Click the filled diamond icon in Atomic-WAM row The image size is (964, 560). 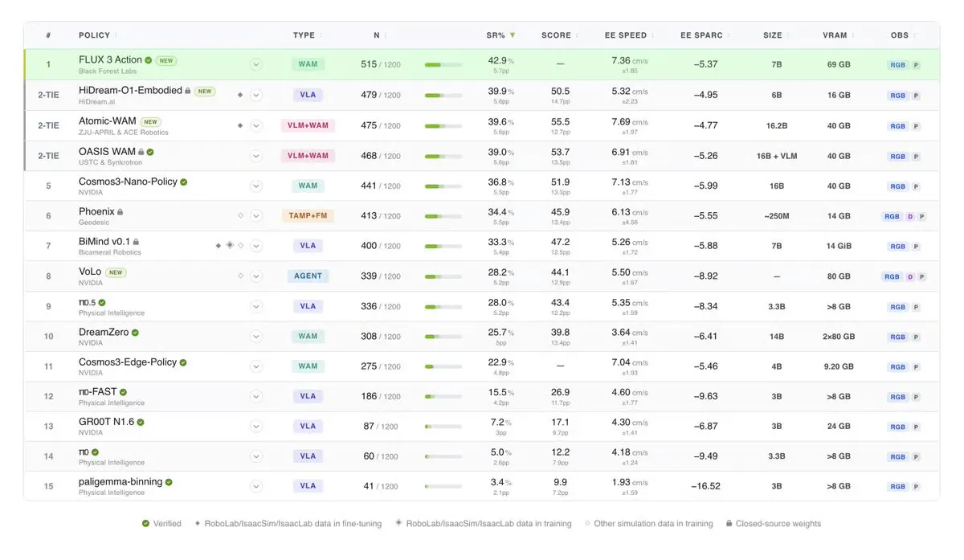coord(240,125)
